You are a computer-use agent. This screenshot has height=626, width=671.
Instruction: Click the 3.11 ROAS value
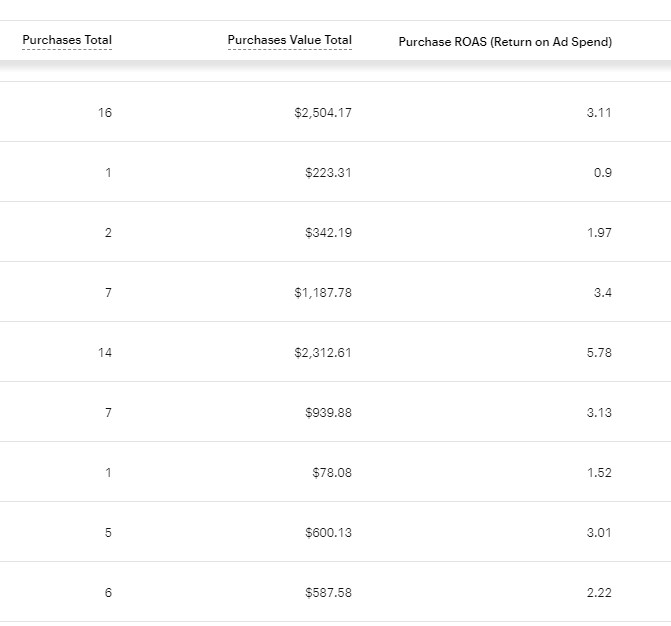pos(599,113)
